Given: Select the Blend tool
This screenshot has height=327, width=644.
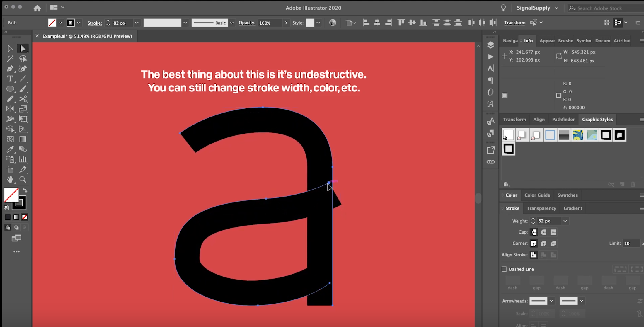Looking at the screenshot, I should point(23,149).
